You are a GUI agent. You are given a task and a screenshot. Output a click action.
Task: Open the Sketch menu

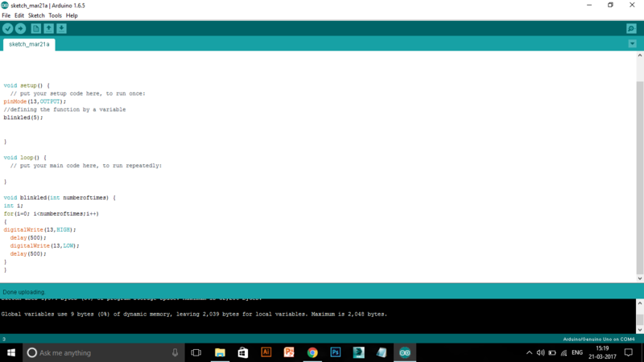click(36, 15)
